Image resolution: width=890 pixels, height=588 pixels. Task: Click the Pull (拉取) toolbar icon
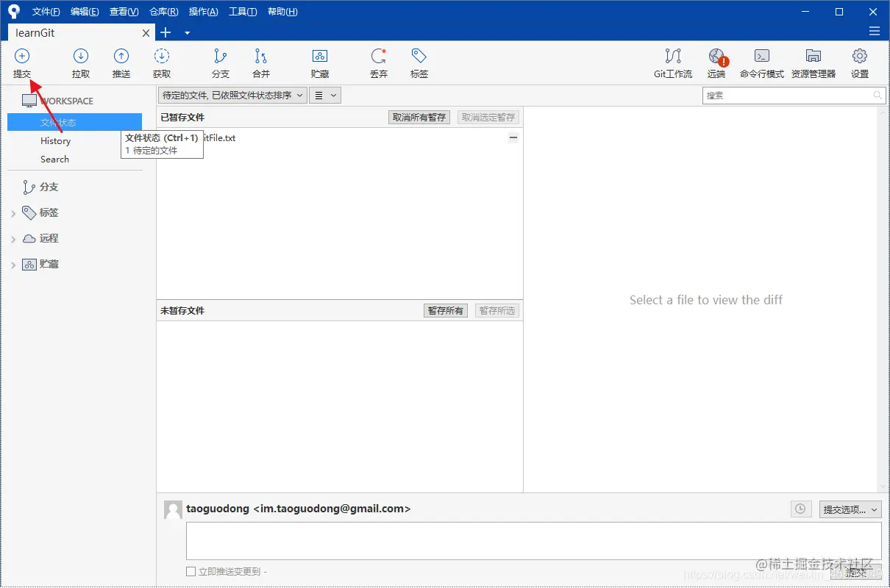81,57
